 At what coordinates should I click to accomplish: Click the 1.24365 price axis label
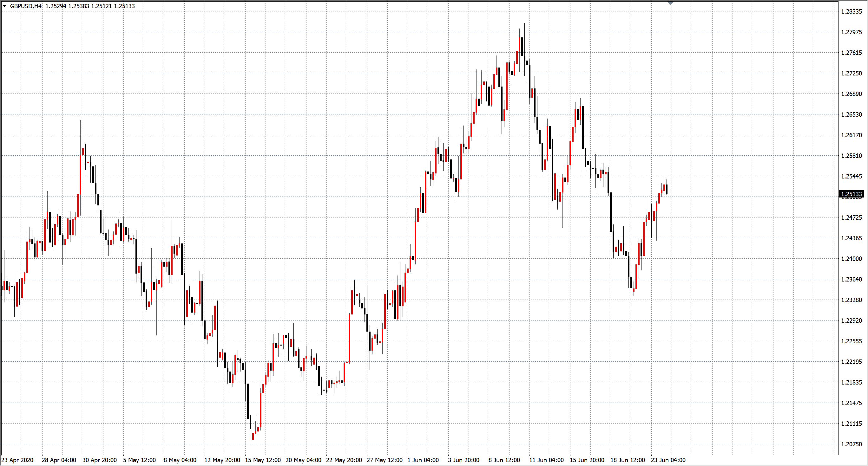[852, 238]
